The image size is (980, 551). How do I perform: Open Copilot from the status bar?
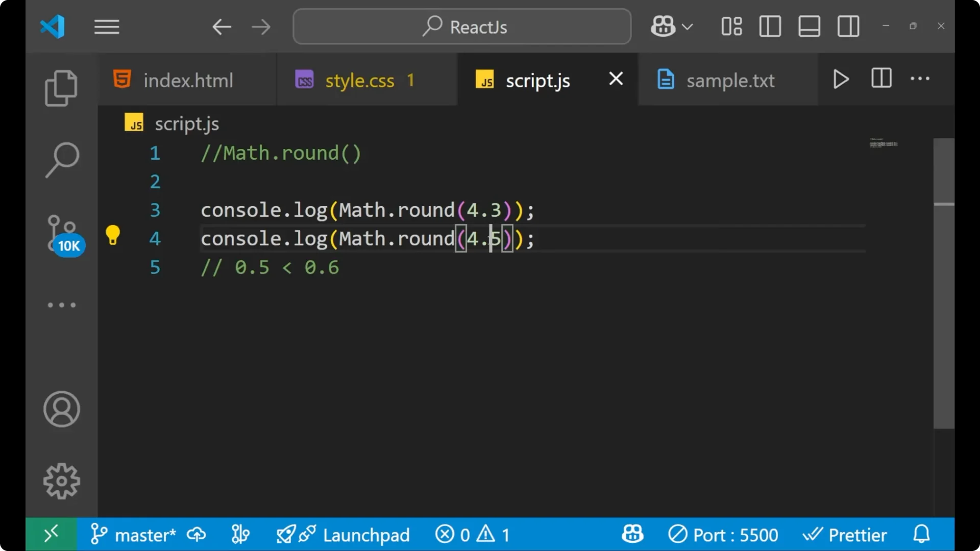[632, 534]
